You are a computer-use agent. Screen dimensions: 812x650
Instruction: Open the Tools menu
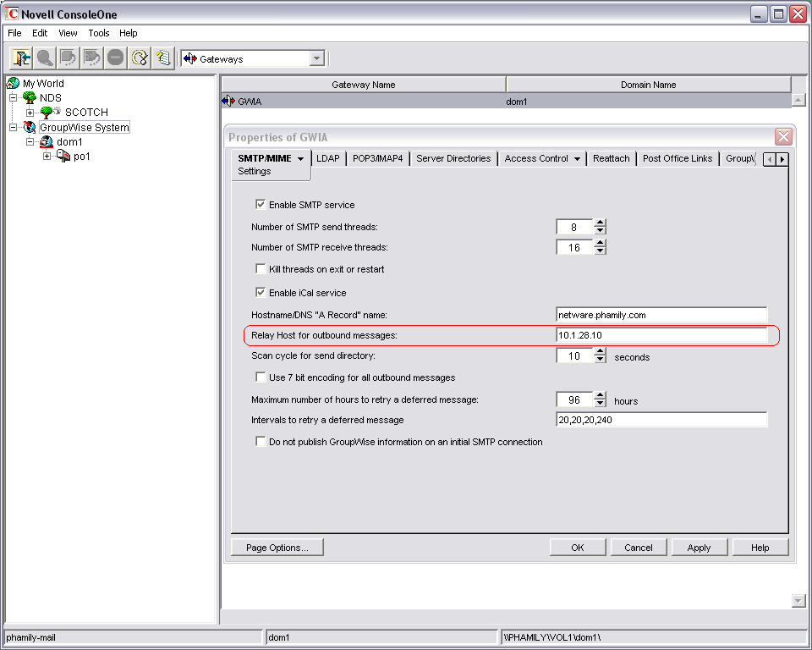click(x=99, y=33)
